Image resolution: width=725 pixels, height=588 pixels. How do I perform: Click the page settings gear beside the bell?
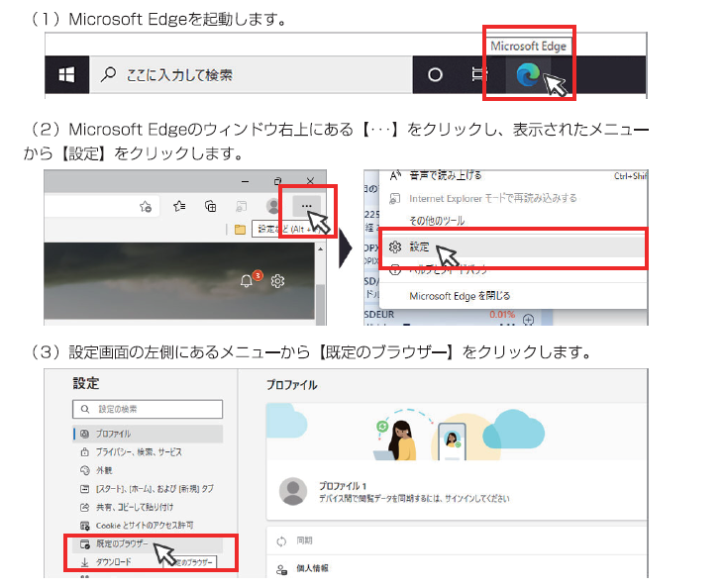tap(278, 281)
